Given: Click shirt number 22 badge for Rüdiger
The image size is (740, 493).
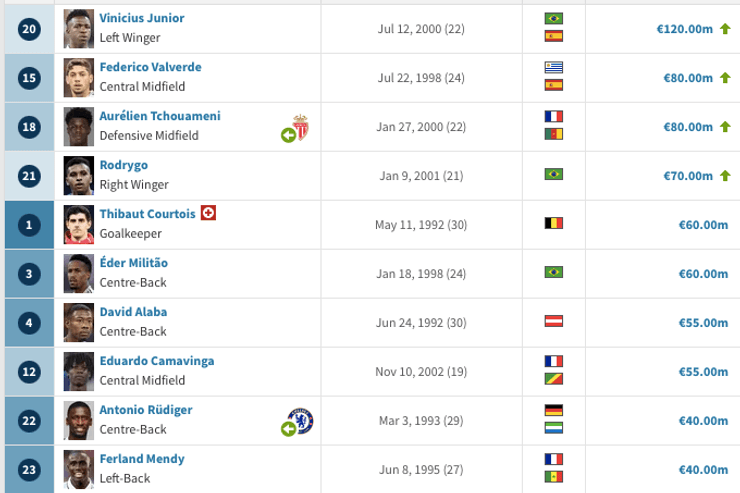Looking at the screenshot, I should pyautogui.click(x=30, y=421).
